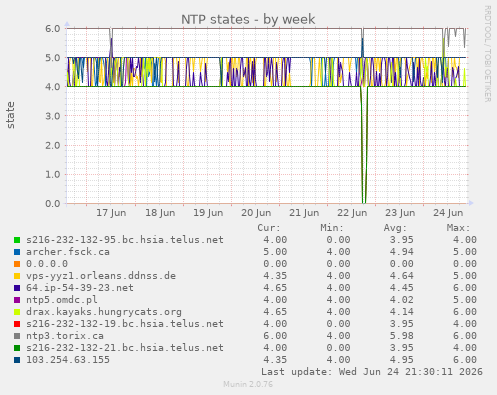Click the 4.64 Avg value for vps-yyz1.orleans.ddnss.de
This screenshot has height=395, width=497.
coord(402,276)
